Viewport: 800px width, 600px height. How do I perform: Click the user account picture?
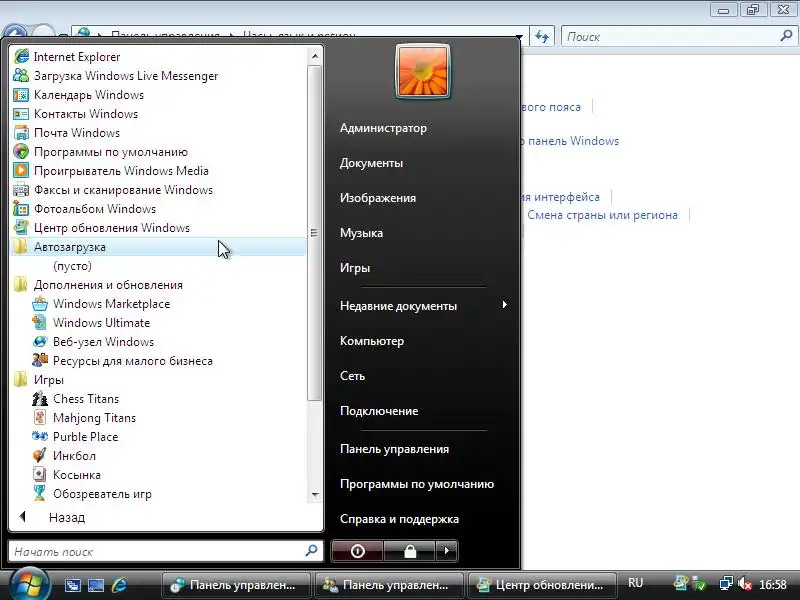click(x=422, y=71)
